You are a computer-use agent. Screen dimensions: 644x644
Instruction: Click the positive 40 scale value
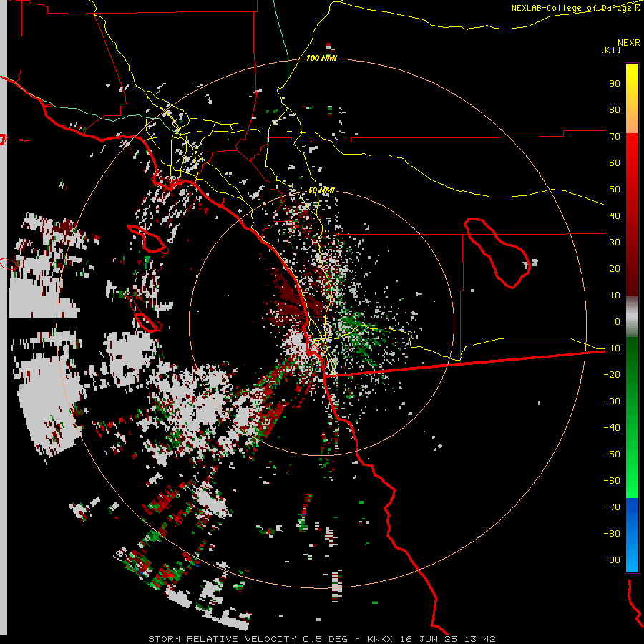click(x=615, y=215)
